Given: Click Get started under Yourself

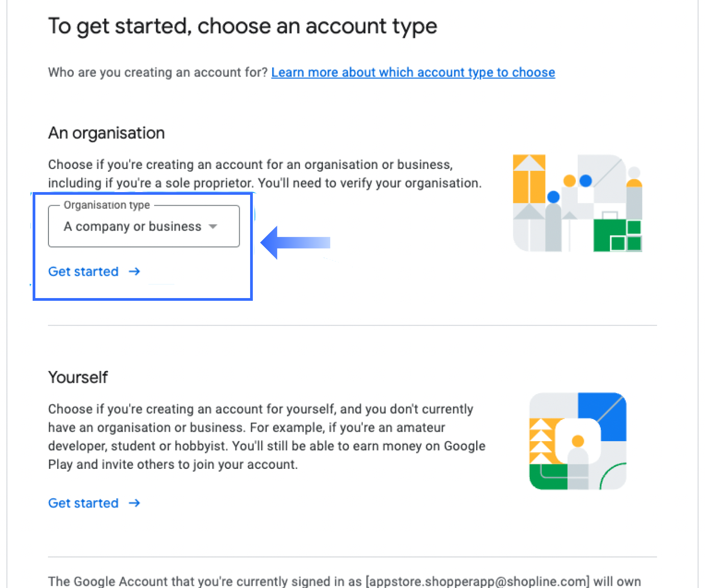Looking at the screenshot, I should click(x=84, y=503).
